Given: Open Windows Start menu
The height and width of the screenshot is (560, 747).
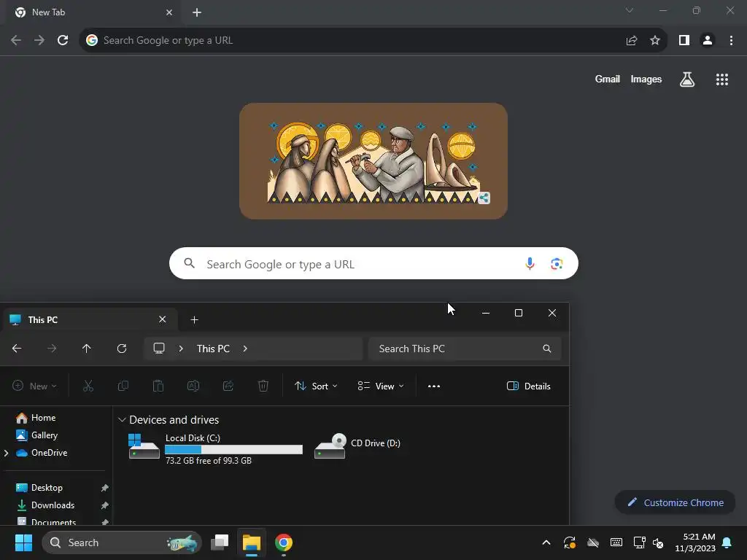Looking at the screenshot, I should coord(23,542).
